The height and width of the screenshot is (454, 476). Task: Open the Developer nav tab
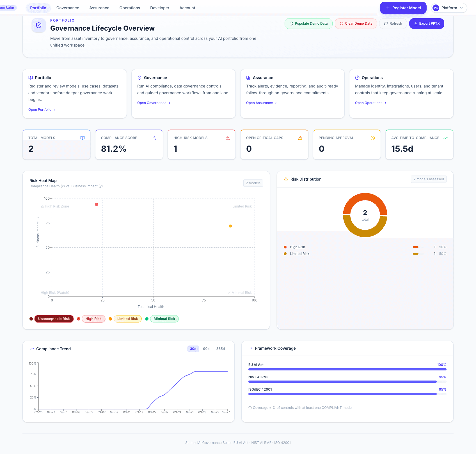click(160, 8)
